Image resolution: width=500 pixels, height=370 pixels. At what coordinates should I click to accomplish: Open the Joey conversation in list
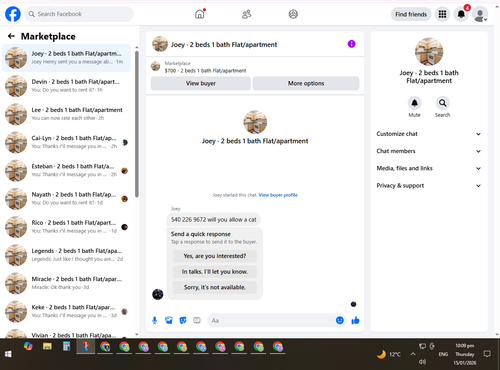(x=66, y=58)
